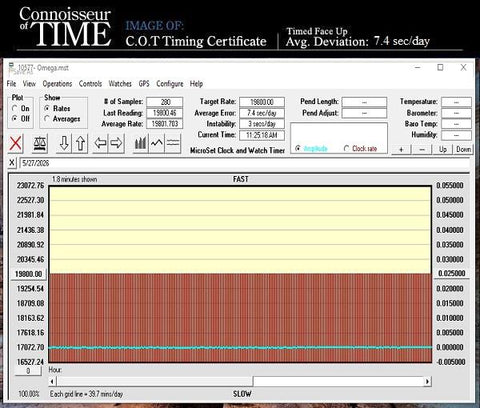Select the Clock rate radio button

click(347, 148)
